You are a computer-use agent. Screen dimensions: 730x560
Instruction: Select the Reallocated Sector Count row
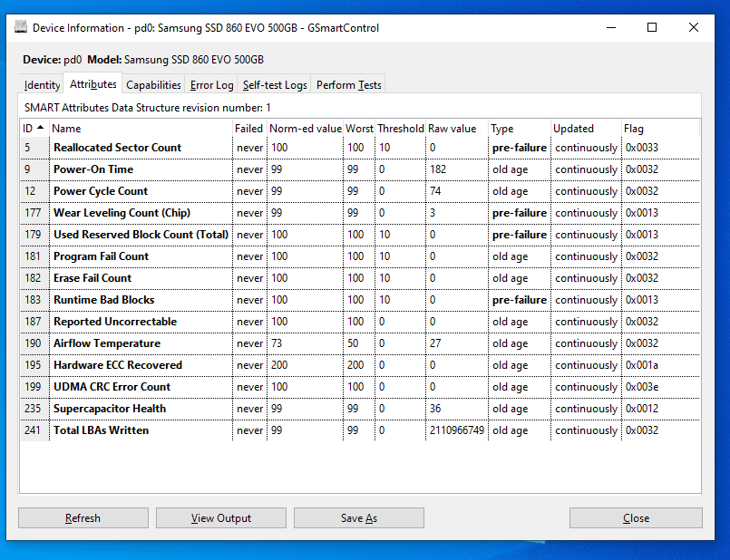click(x=360, y=148)
